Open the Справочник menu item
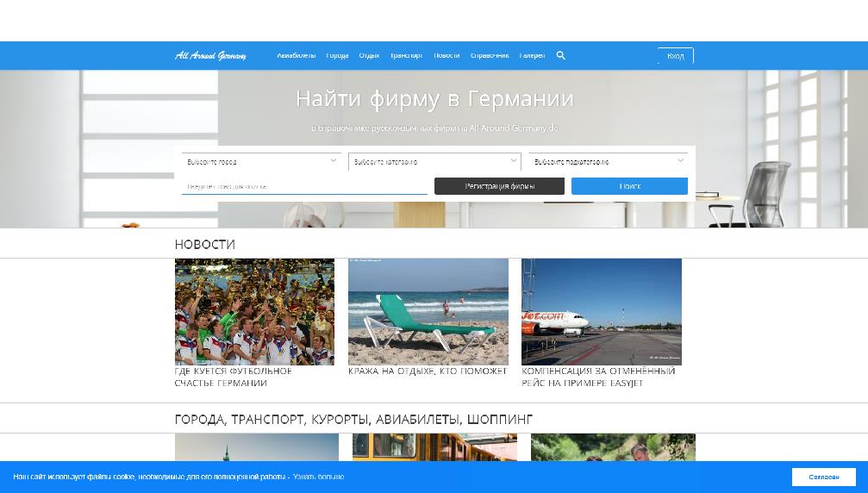Image resolution: width=868 pixels, height=493 pixels. click(490, 55)
